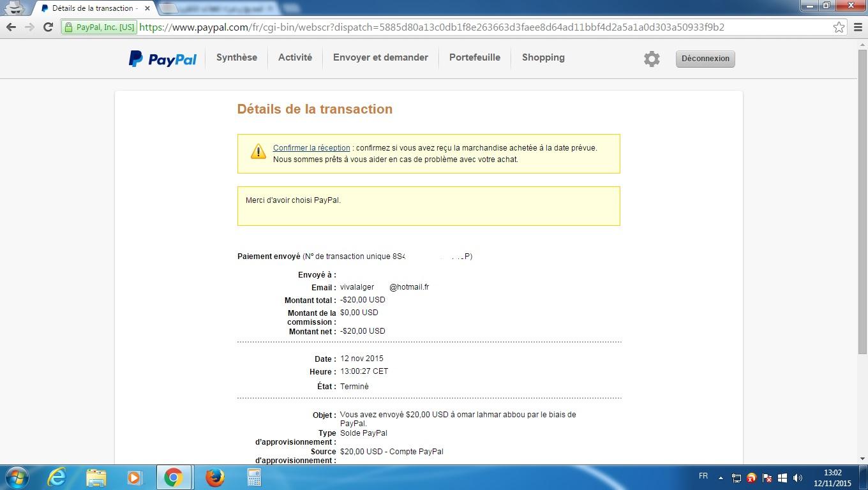Go to Envoyer et demander
Viewport: 868px width, 490px height.
coord(380,57)
